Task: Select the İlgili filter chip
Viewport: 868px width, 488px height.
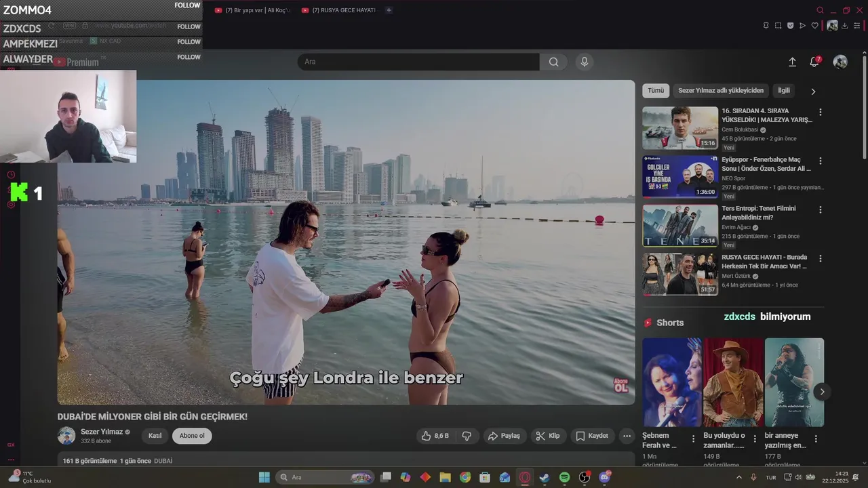Action: (x=784, y=90)
